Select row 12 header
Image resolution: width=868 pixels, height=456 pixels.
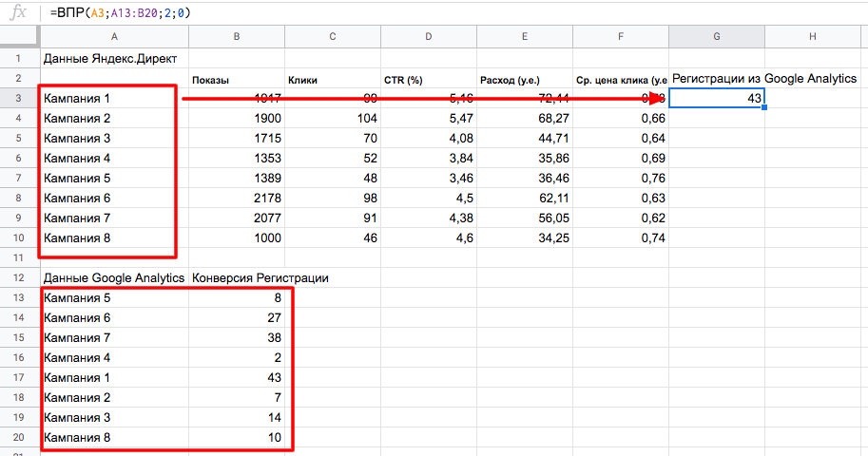(19, 277)
